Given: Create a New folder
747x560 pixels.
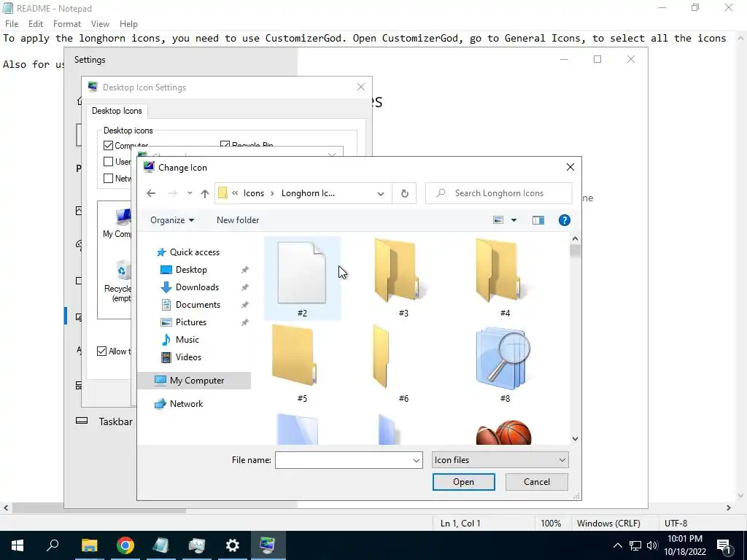Looking at the screenshot, I should pyautogui.click(x=238, y=220).
